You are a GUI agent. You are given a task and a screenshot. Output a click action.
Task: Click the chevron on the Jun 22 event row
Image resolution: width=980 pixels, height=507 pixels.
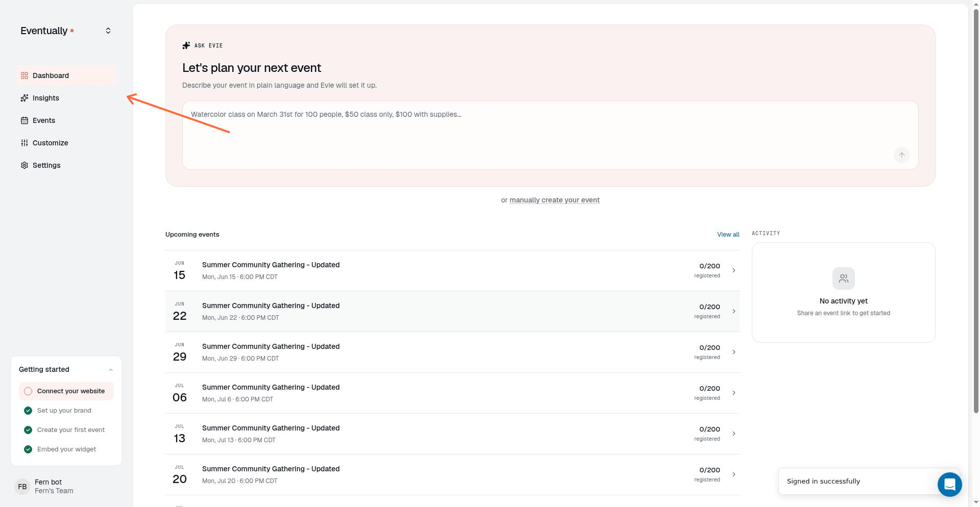click(734, 311)
